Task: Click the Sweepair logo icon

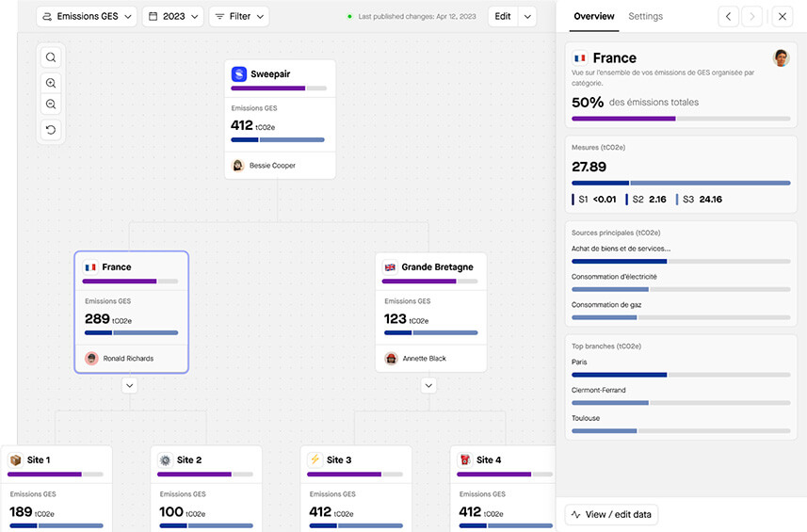Action: pos(239,73)
